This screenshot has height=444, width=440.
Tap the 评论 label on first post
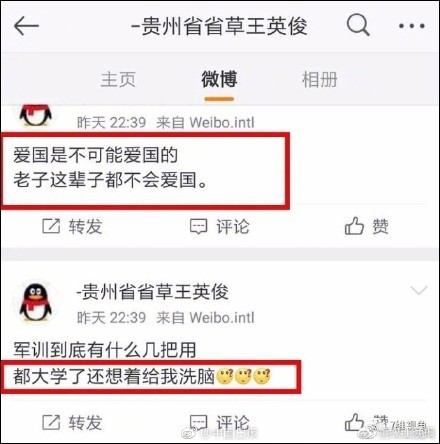[x=233, y=227]
